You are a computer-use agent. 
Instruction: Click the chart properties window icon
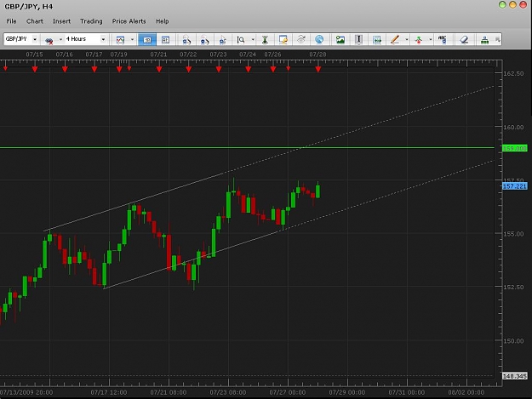283,40
